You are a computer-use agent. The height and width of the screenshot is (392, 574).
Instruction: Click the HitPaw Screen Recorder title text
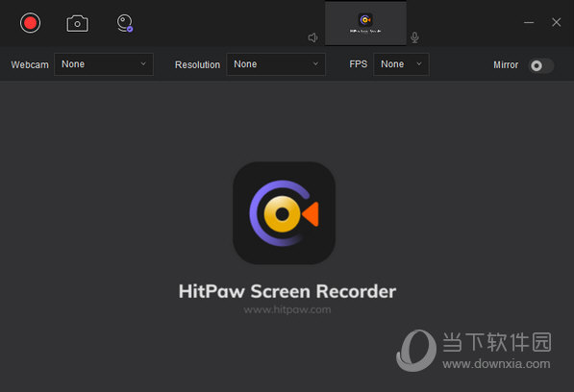click(x=287, y=291)
